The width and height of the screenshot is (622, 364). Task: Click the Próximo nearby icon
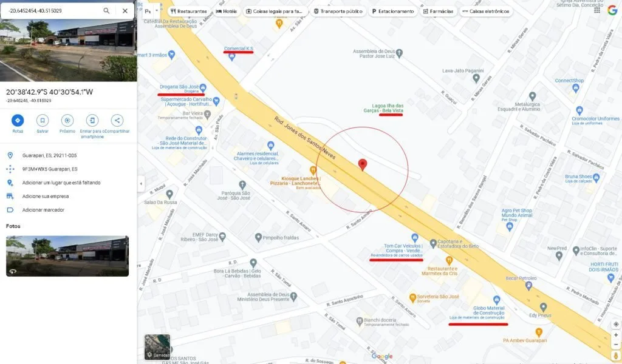tap(67, 120)
